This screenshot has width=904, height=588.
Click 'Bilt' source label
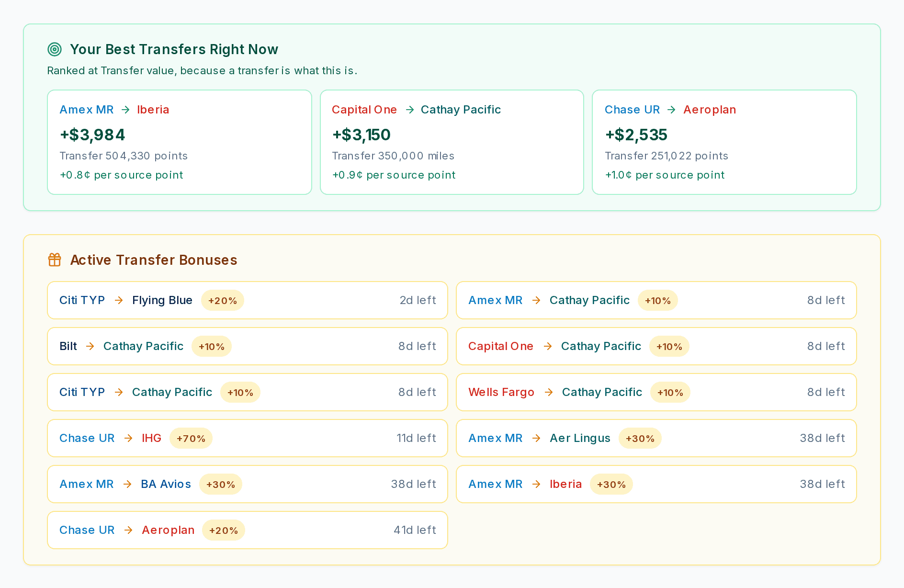tap(68, 346)
